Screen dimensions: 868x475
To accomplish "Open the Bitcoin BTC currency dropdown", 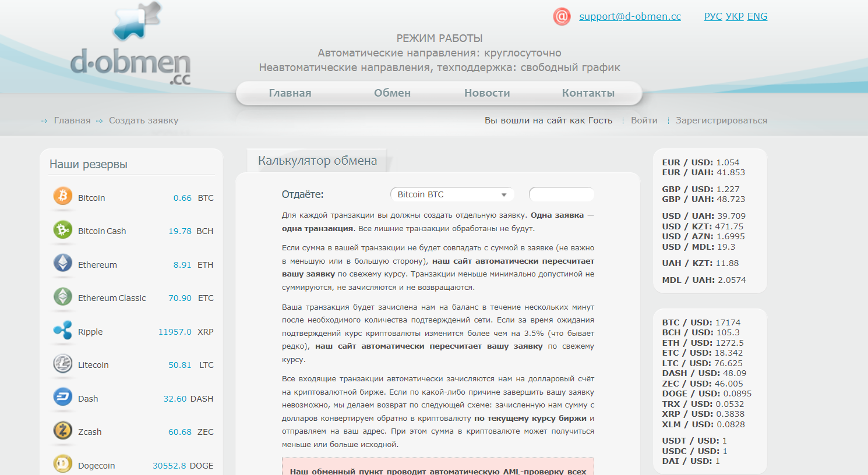I will tap(452, 194).
